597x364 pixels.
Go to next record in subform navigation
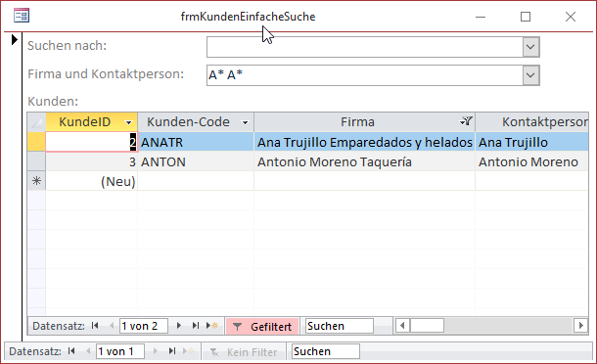point(178,326)
